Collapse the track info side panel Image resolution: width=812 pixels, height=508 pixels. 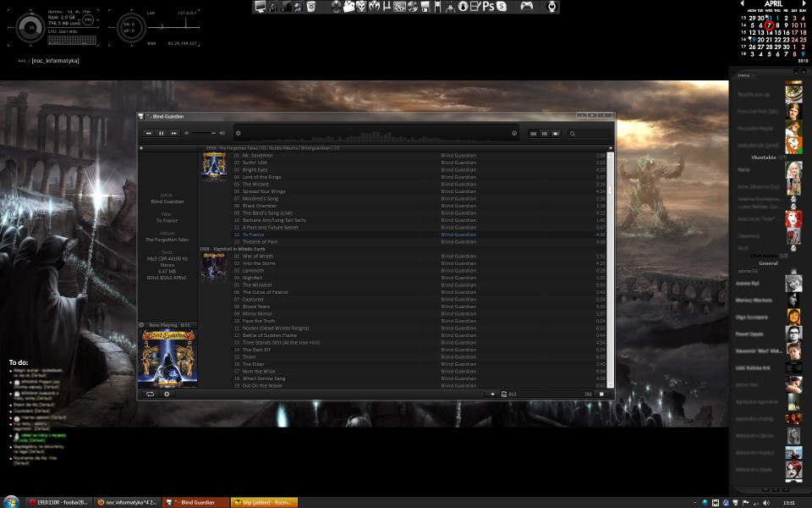tap(142, 147)
